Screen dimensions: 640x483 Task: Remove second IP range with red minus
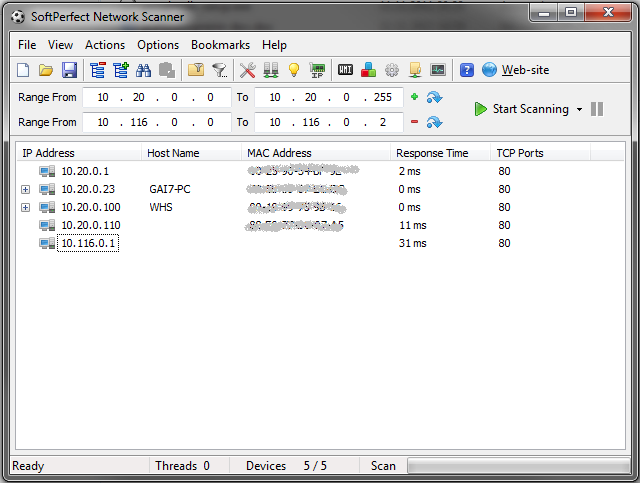pyautogui.click(x=414, y=122)
